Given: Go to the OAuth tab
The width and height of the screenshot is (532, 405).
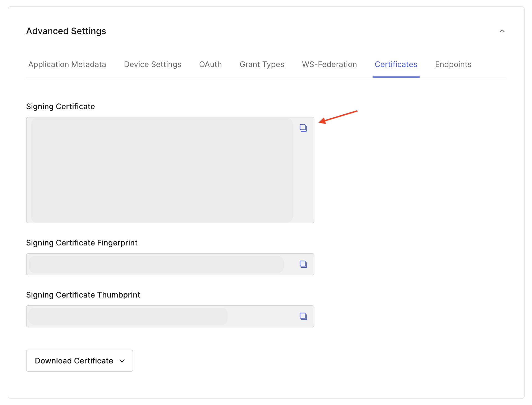Looking at the screenshot, I should (x=210, y=64).
